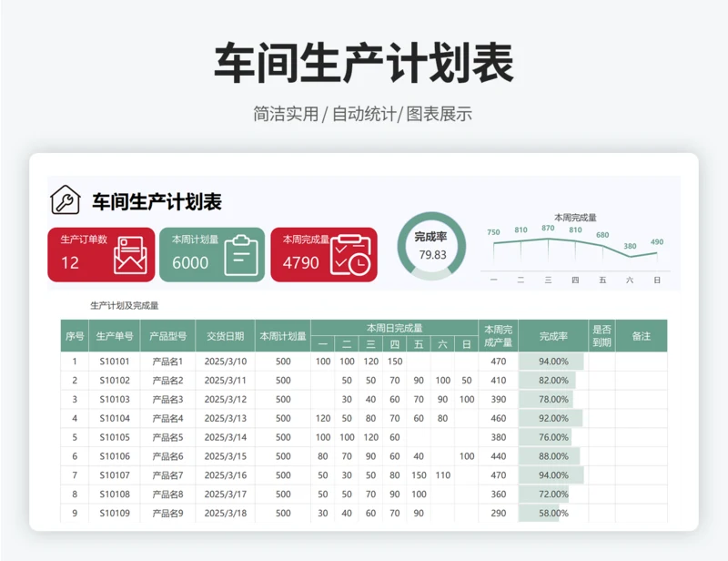Click the 82.00% cell in S10102 row

coord(553,380)
